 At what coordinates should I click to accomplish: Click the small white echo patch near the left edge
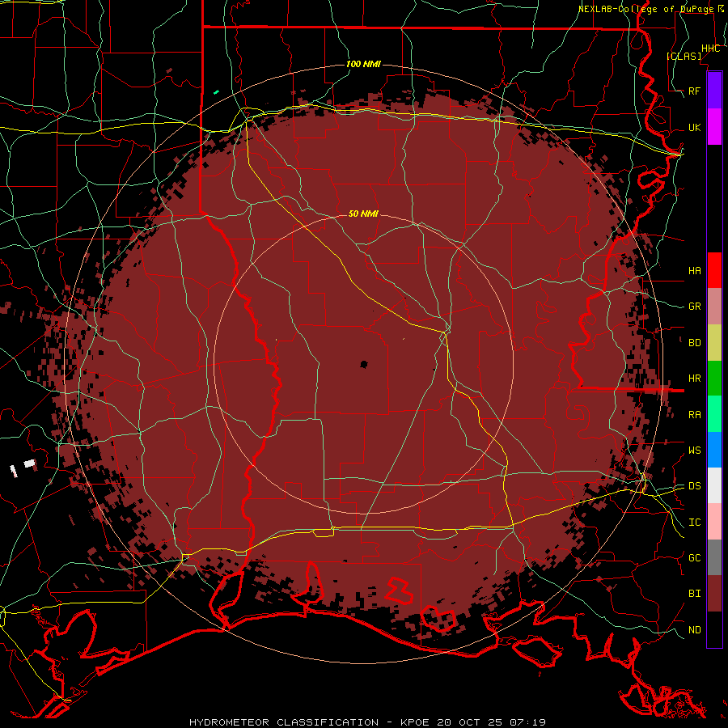pyautogui.click(x=29, y=463)
